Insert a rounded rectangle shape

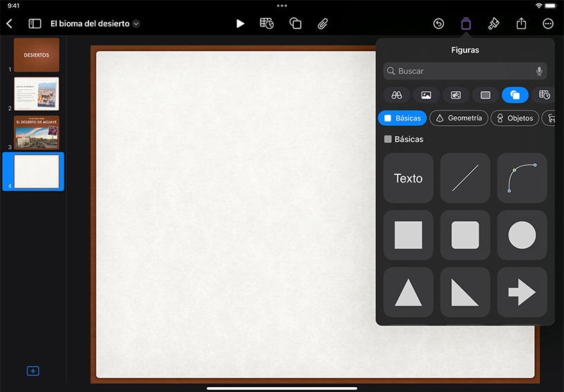point(465,235)
